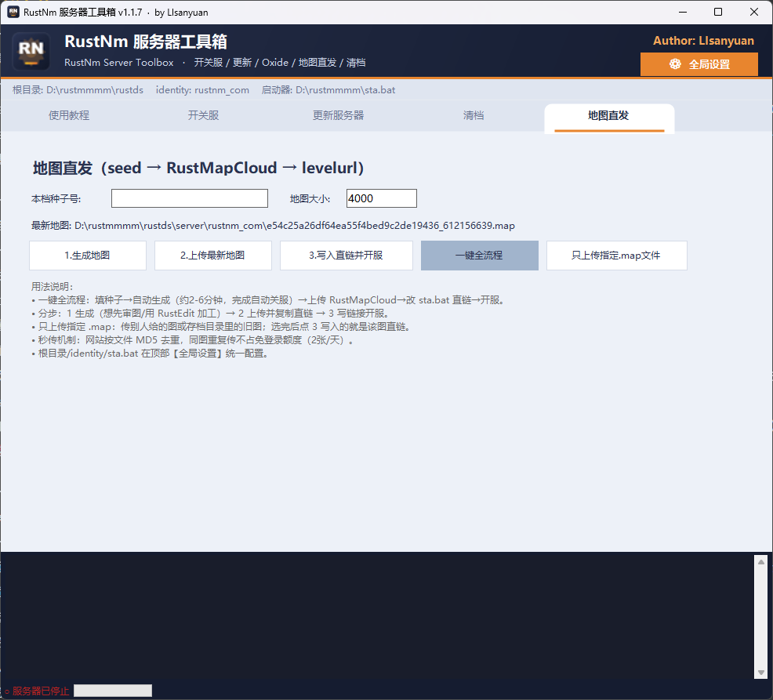The width and height of the screenshot is (773, 700).
Task: Open 全局设置 global settings
Action: (x=699, y=64)
